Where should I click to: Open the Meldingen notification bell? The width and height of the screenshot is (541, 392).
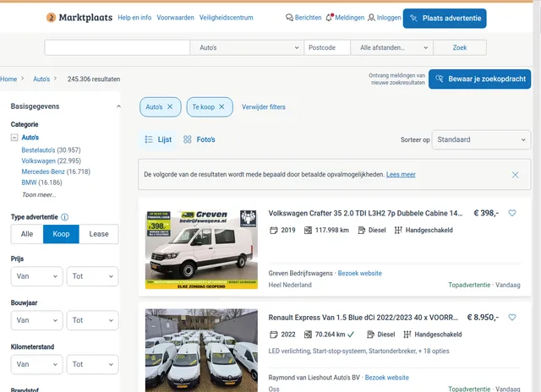tap(329, 17)
